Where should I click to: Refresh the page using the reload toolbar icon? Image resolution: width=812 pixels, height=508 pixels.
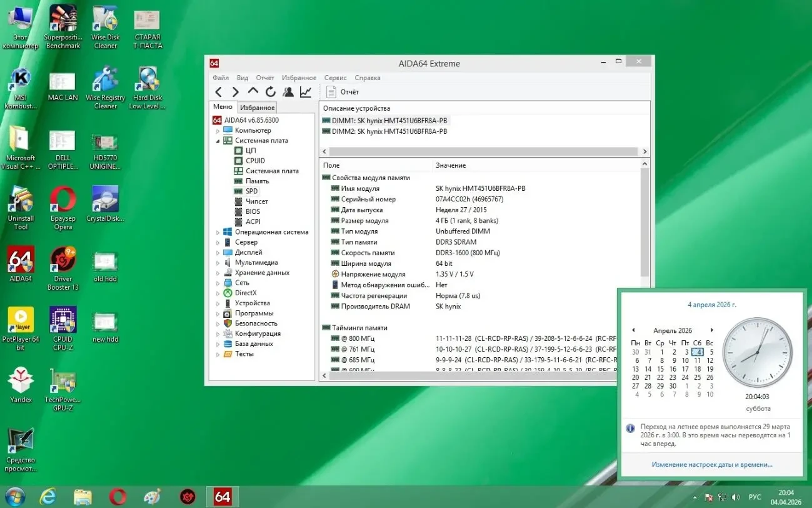point(270,91)
